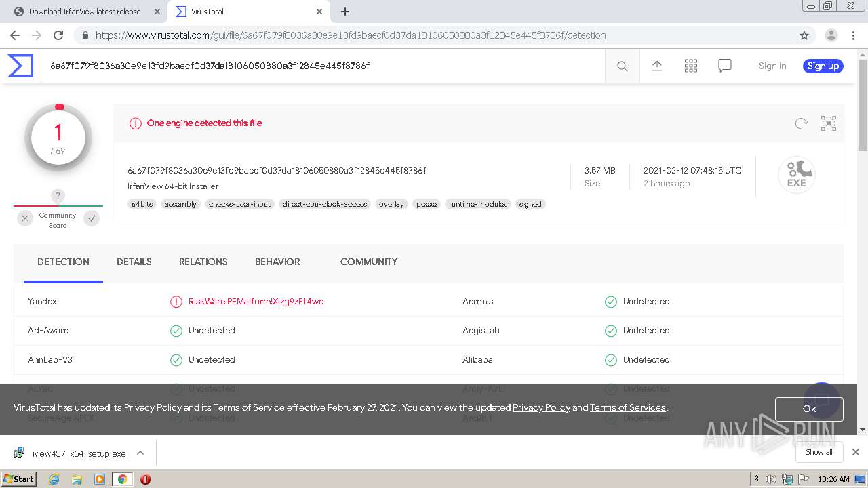Viewport: 868px width, 488px height.
Task: Open the apps grid icon
Action: click(x=691, y=66)
